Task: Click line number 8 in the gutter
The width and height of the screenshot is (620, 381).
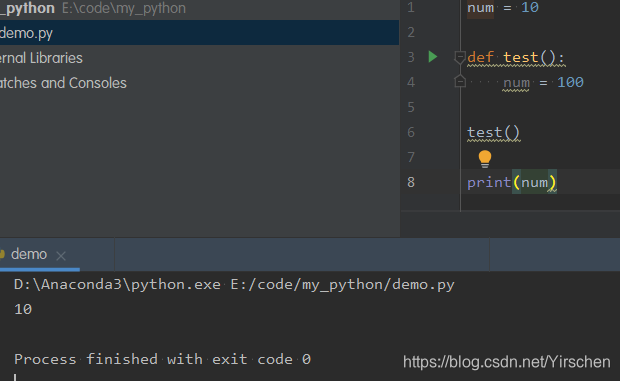Action: pyautogui.click(x=411, y=182)
